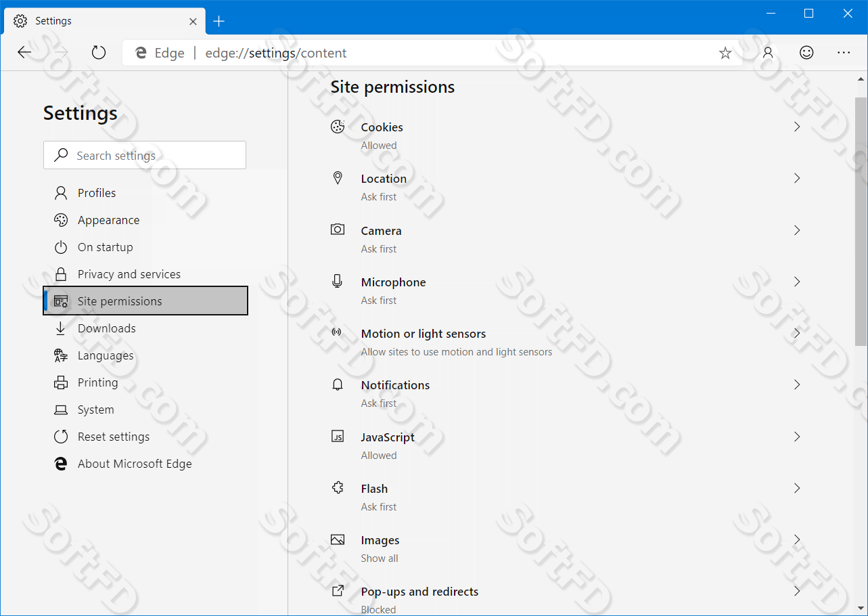Expand Notifications with its chevron

[797, 384]
